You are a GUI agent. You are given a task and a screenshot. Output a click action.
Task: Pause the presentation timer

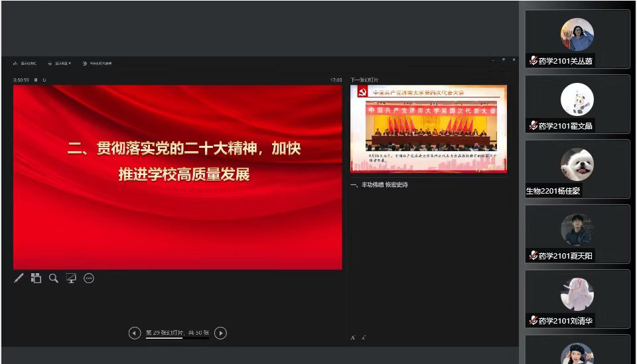[x=36, y=80]
